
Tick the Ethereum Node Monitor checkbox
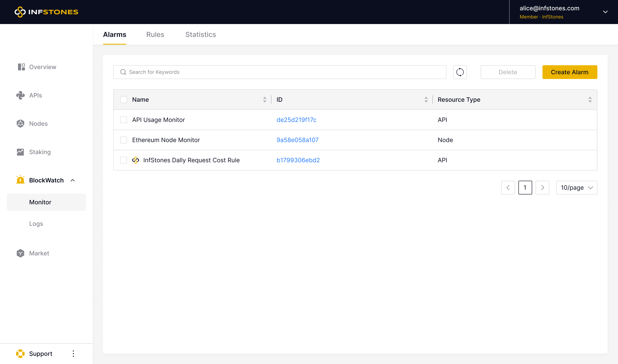124,140
